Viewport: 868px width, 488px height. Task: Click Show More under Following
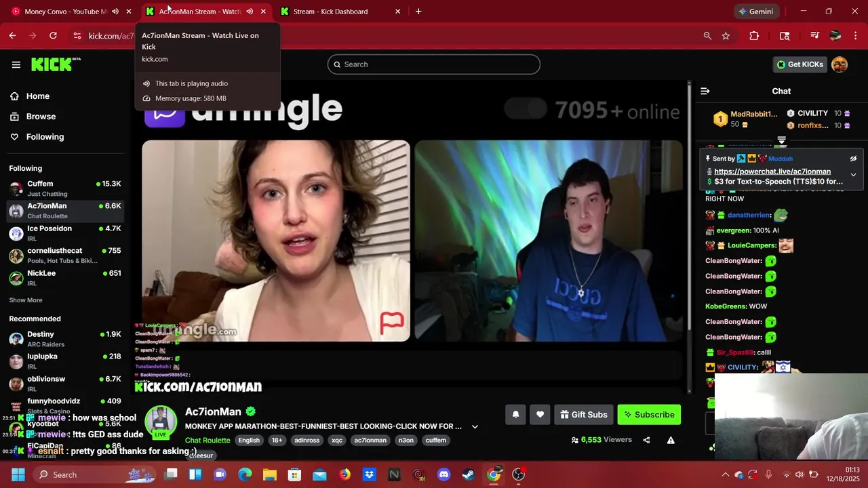26,300
